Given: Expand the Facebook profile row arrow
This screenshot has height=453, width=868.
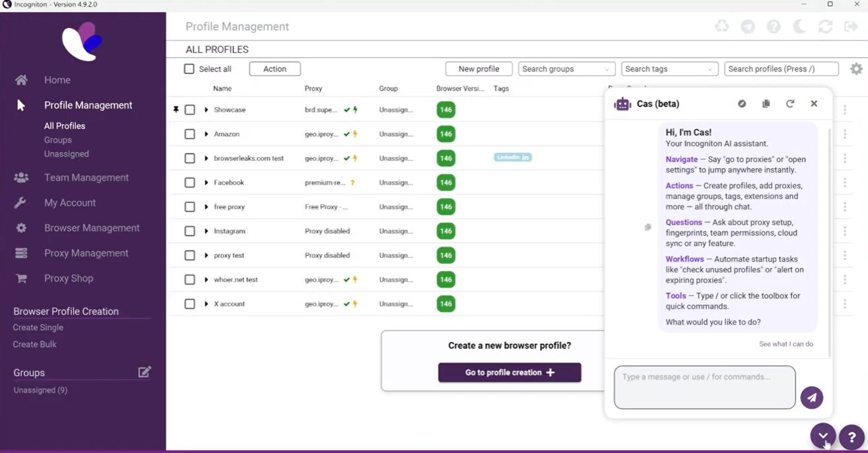Looking at the screenshot, I should [x=206, y=183].
